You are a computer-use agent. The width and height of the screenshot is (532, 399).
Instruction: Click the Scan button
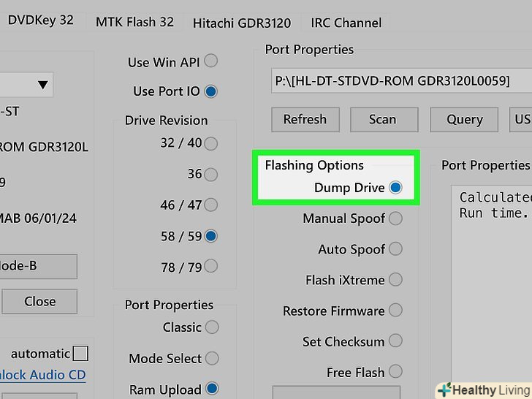click(384, 119)
